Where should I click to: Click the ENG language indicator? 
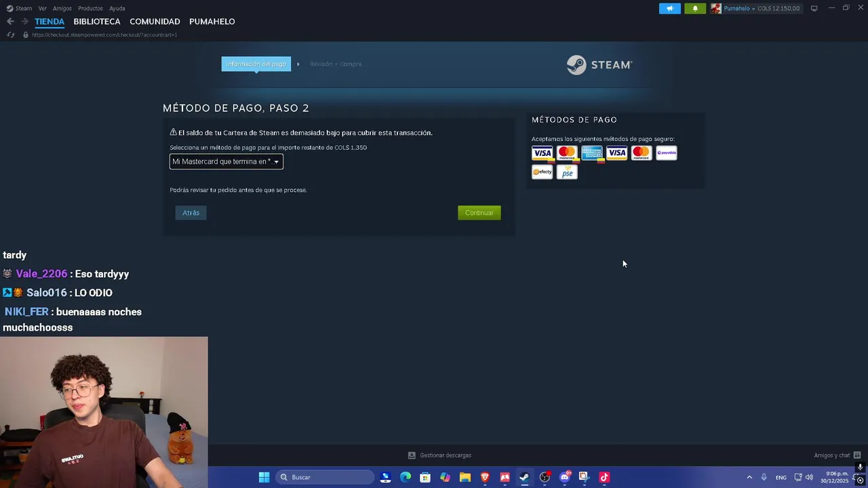[x=781, y=477]
